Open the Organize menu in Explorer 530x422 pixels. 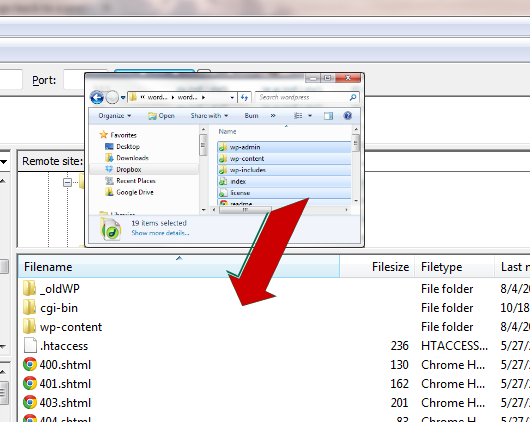(115, 116)
